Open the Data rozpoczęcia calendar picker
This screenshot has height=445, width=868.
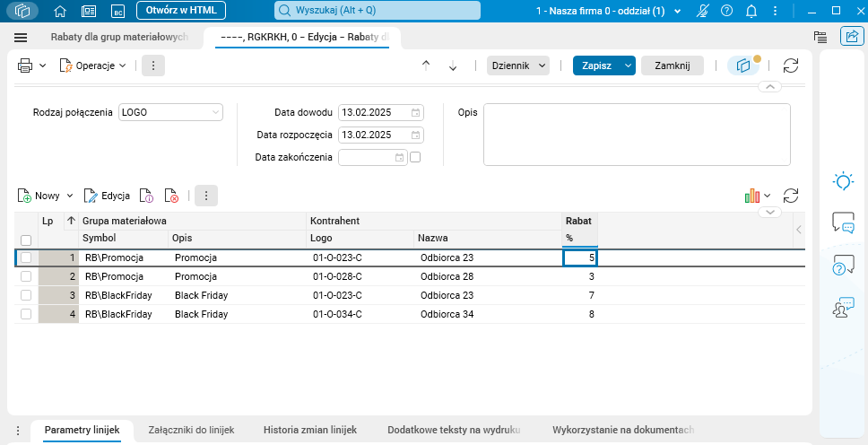coord(416,135)
